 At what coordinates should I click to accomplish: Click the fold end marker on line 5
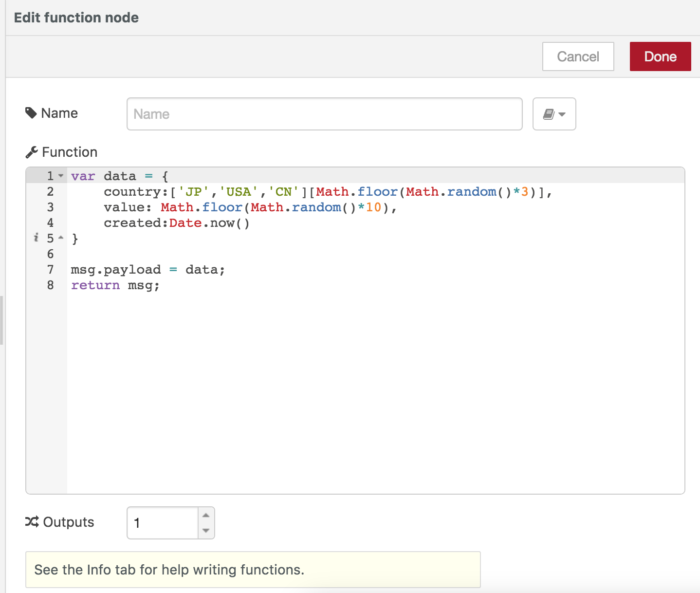click(x=61, y=238)
